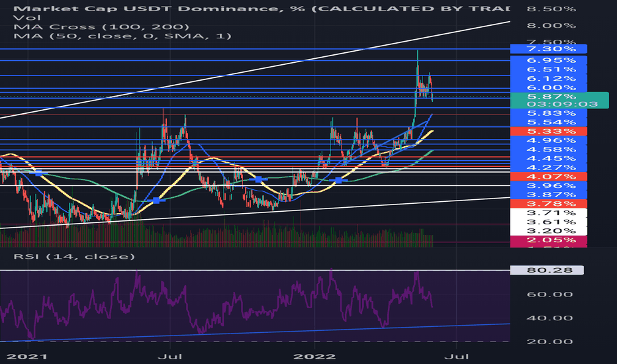Click the 3.87% price level label
This screenshot has width=617, height=364.
pos(549,195)
